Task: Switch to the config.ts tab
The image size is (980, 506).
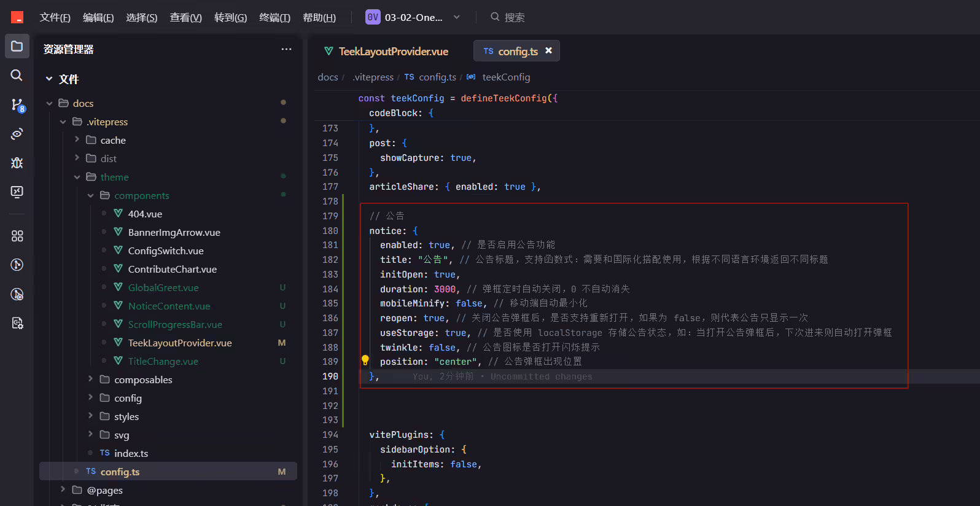Action: (x=518, y=51)
